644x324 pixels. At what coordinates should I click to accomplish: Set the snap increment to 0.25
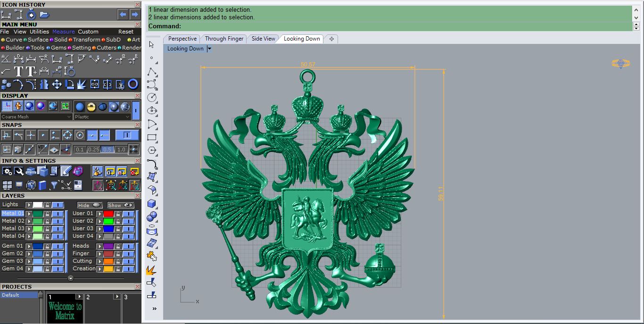pyautogui.click(x=93, y=150)
